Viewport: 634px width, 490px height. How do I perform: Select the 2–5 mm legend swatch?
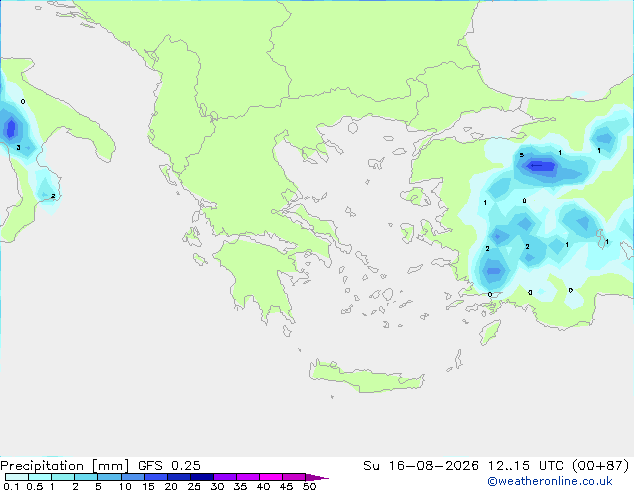point(87,477)
